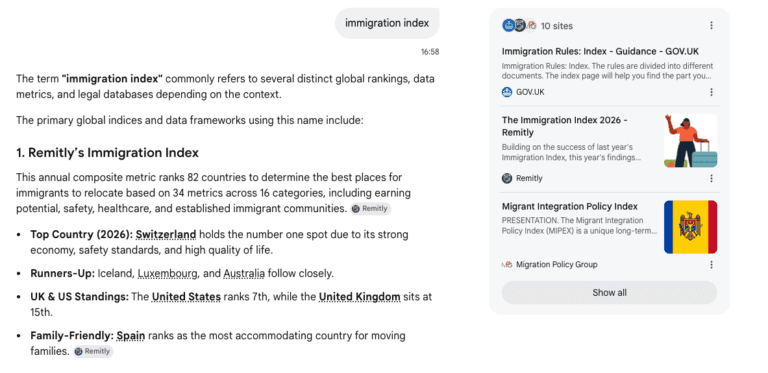Open more options for Remitly result
This screenshot has width=768, height=373.
tap(711, 178)
